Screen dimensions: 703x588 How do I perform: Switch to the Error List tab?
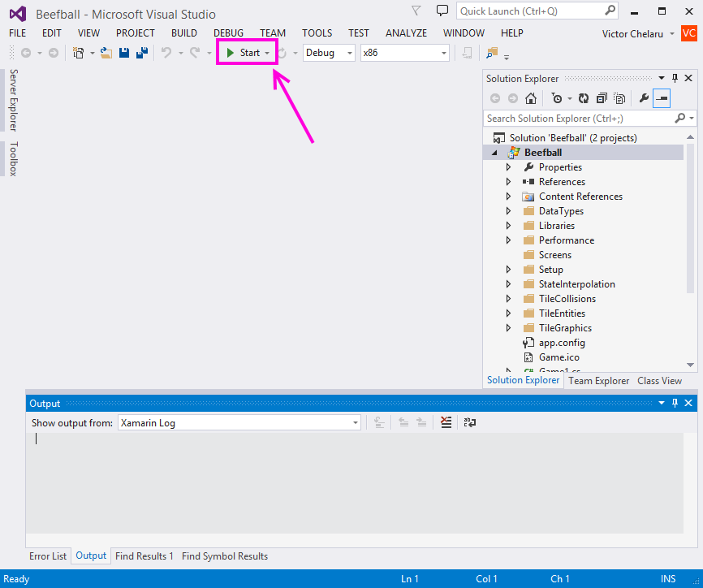tap(48, 556)
